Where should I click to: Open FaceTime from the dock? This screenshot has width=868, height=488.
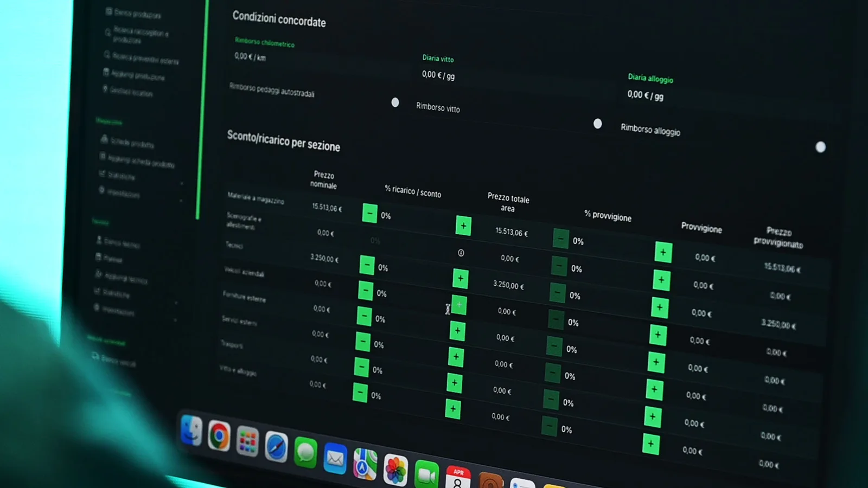click(426, 474)
